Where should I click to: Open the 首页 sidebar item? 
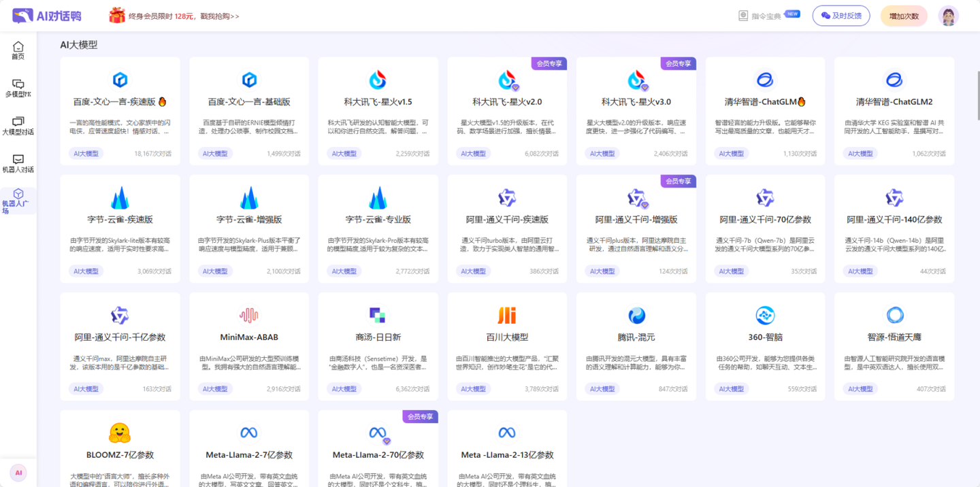18,50
